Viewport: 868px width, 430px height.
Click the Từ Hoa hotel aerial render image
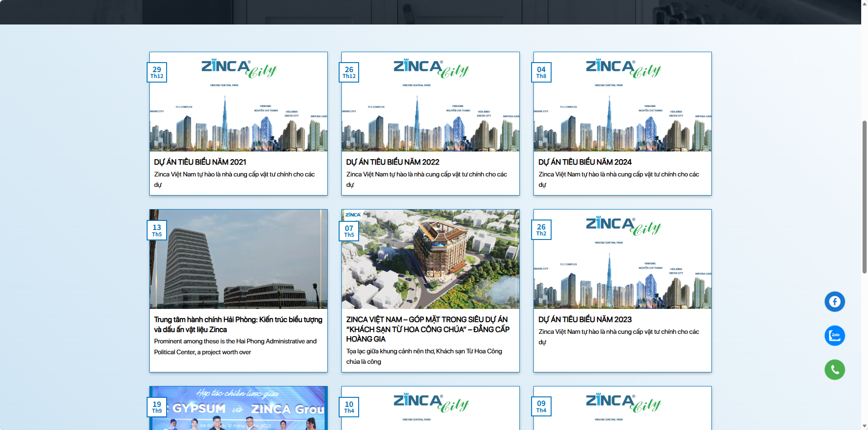[430, 259]
